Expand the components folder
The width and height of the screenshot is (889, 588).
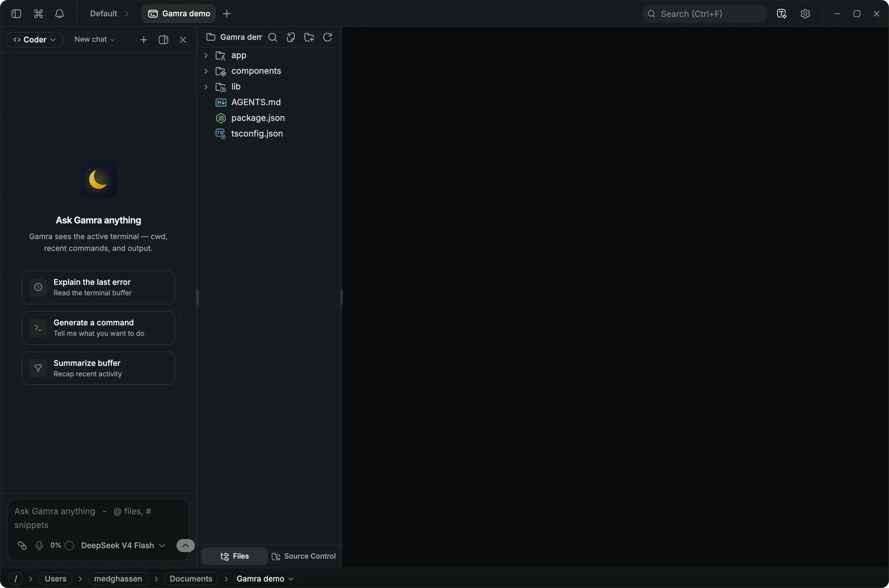point(206,71)
